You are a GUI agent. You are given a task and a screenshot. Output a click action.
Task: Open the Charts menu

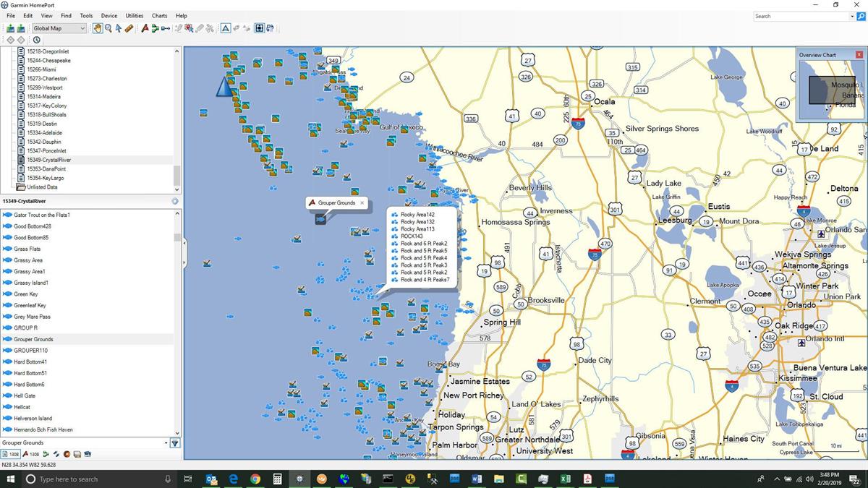click(160, 16)
